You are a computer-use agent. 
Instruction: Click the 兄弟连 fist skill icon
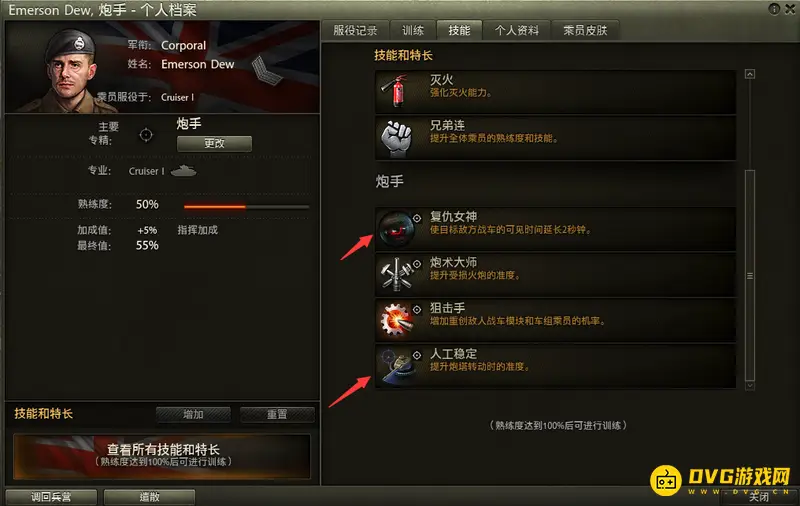(x=396, y=138)
